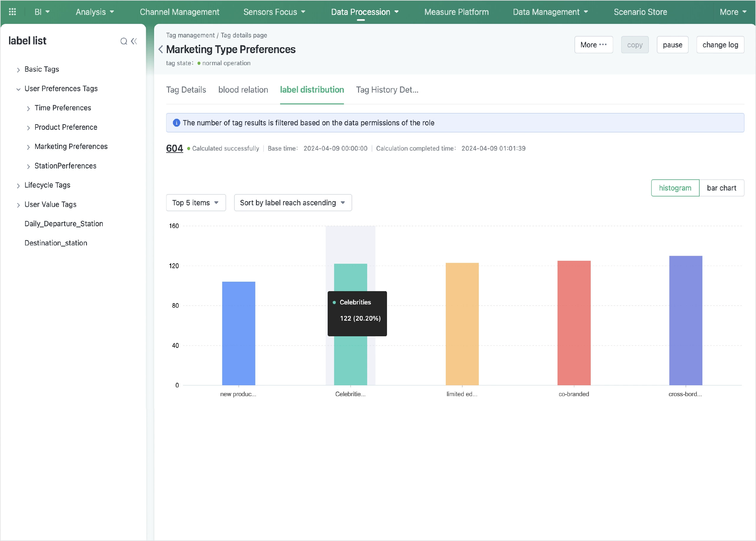756x541 pixels.
Task: Click the label list search icon
Action: point(124,41)
